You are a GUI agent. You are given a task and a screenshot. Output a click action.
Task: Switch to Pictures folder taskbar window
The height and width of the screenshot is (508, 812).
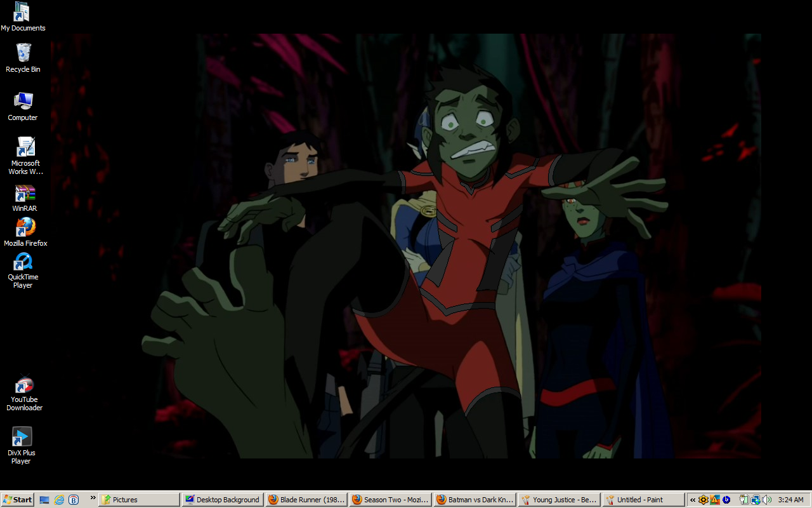[x=139, y=500]
